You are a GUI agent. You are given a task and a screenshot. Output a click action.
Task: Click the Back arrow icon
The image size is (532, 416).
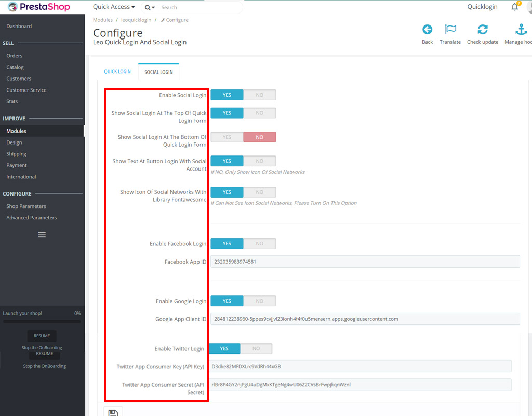click(427, 30)
